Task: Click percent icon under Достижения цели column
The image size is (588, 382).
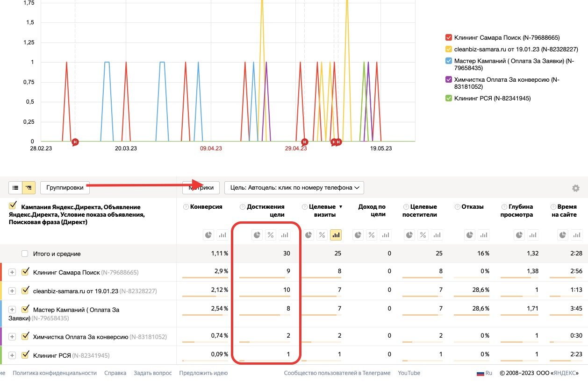Action: (270, 235)
